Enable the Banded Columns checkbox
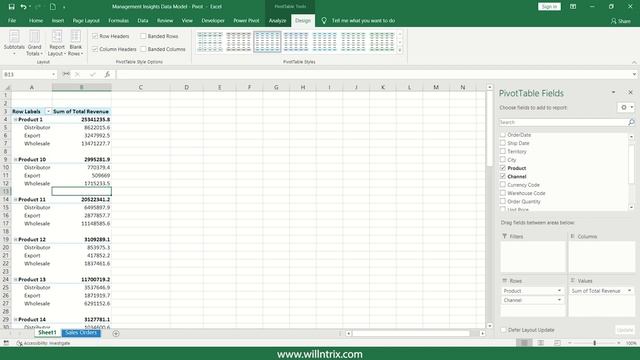640x360 pixels. tap(143, 49)
